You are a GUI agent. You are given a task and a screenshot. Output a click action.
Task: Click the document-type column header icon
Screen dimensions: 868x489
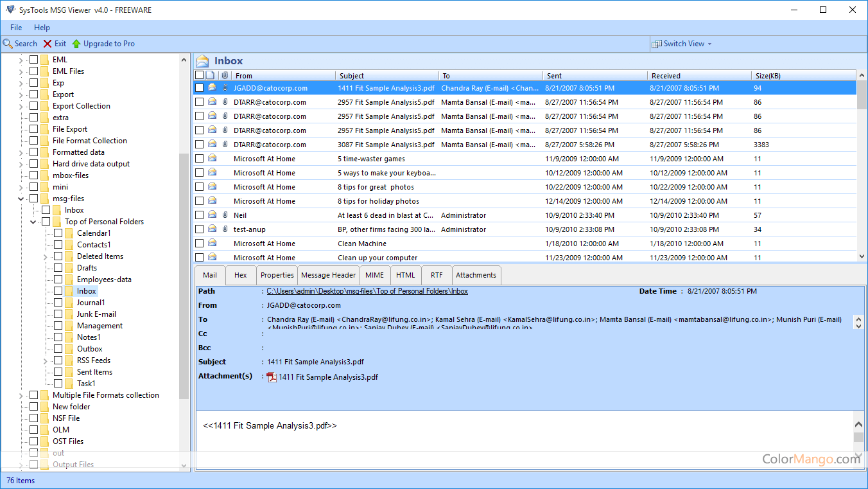[211, 75]
